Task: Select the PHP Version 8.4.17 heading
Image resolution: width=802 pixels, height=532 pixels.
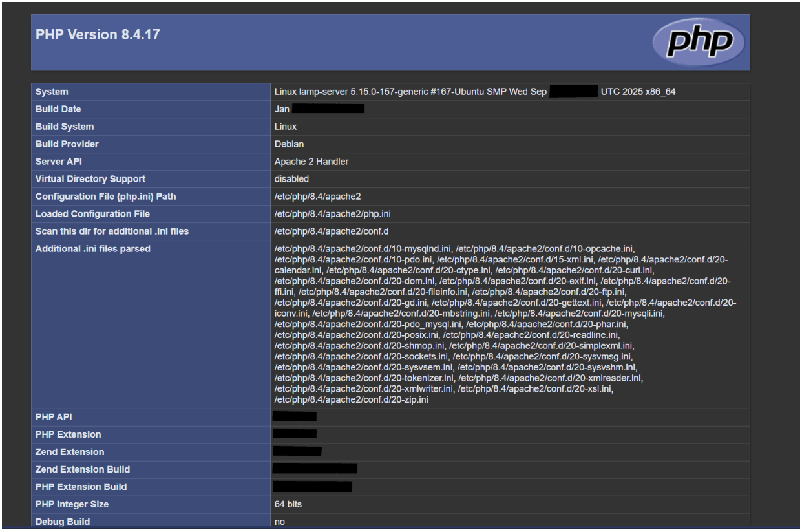Action: point(98,34)
